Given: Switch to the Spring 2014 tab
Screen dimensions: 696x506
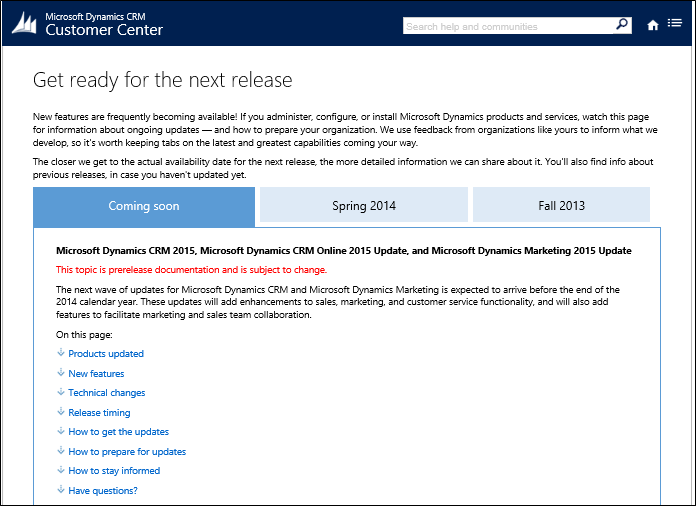Looking at the screenshot, I should pos(364,206).
